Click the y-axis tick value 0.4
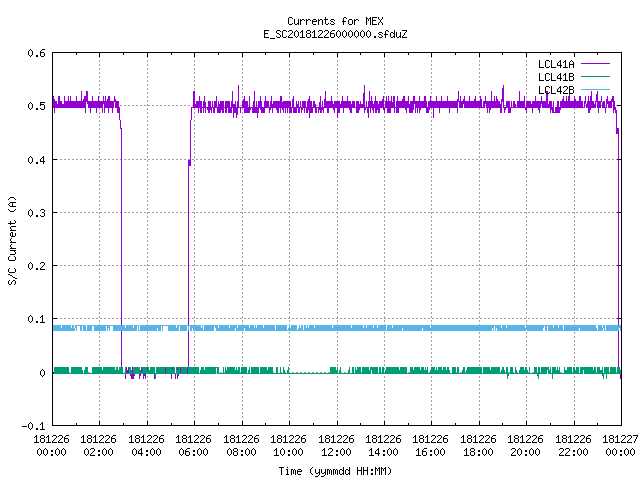Image resolution: width=640 pixels, height=480 pixels. [x=36, y=160]
